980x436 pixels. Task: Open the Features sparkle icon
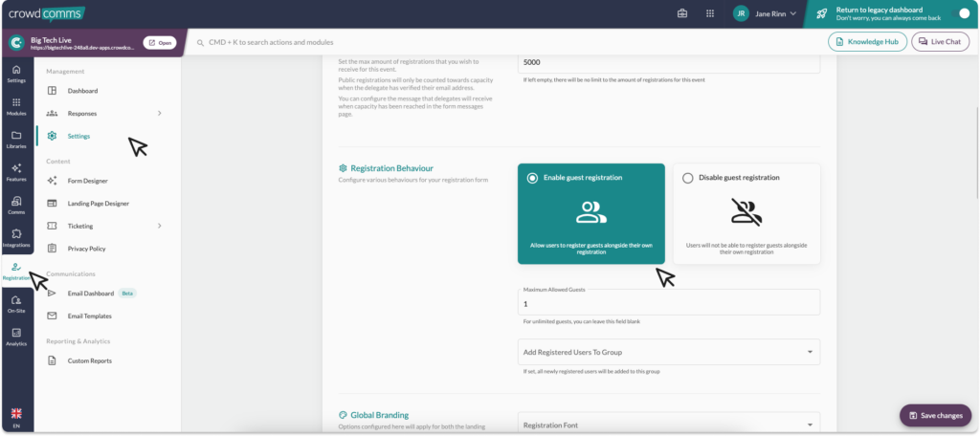click(x=16, y=172)
